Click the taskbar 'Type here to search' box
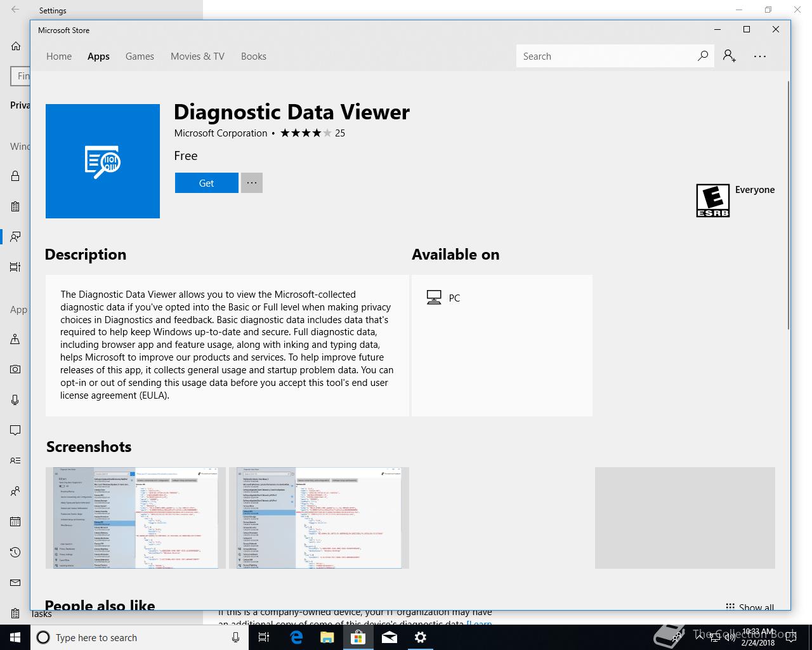Viewport: 812px width, 650px height. point(138,637)
